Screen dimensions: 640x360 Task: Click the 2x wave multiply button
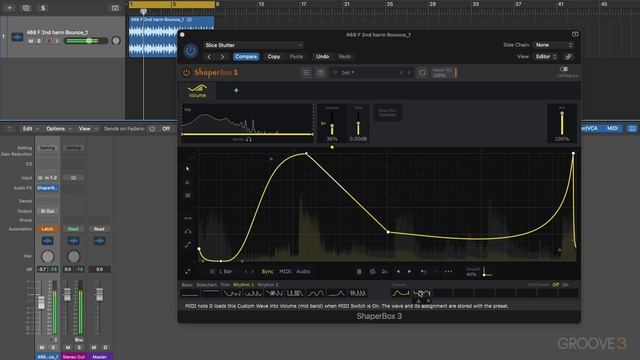pyautogui.click(x=384, y=271)
